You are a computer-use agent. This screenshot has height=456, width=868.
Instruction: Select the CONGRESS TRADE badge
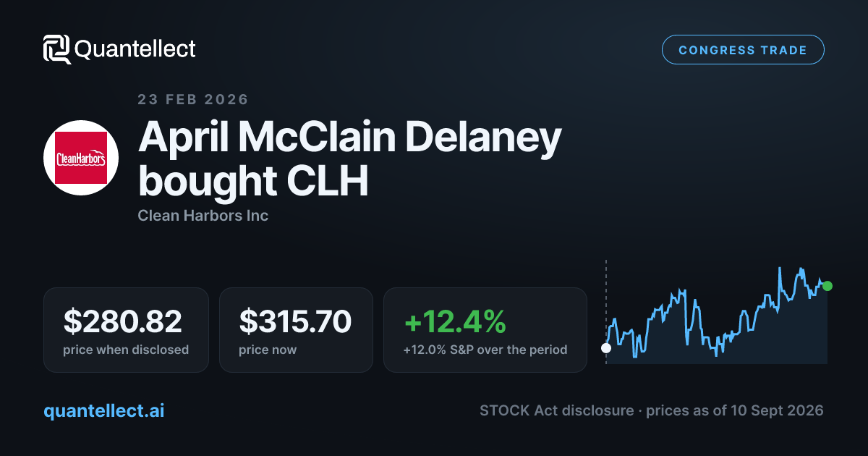tap(743, 50)
